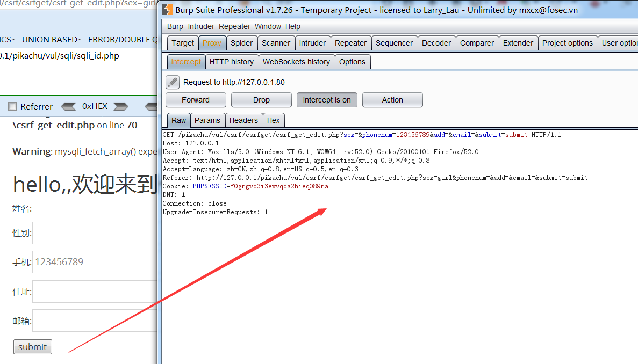Open the User options tab
The image size is (638, 364).
coord(619,43)
